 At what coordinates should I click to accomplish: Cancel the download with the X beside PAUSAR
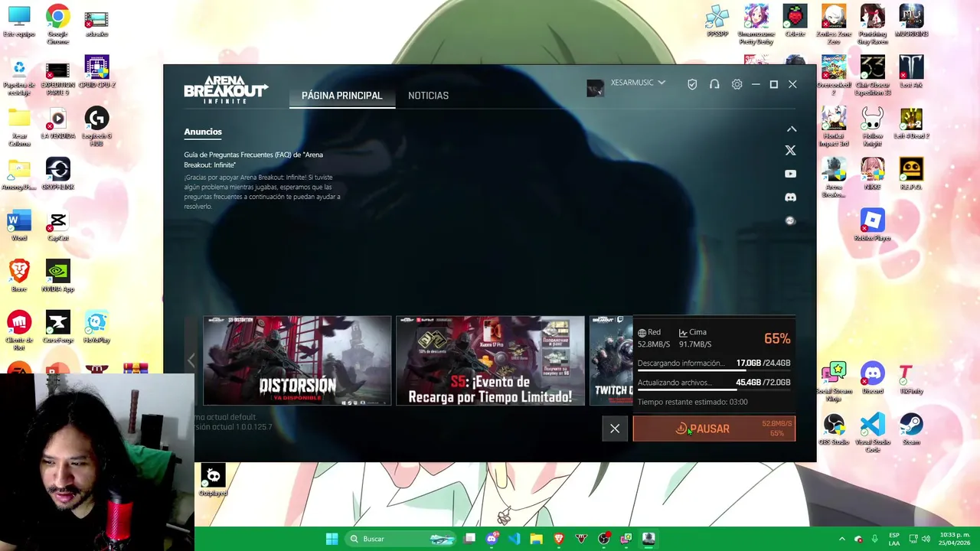click(615, 429)
